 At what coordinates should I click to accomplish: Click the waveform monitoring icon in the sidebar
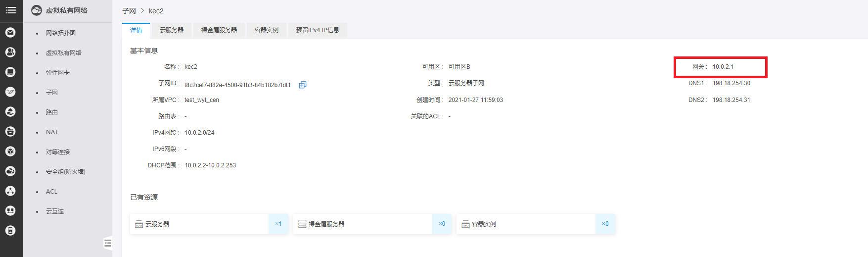point(10,92)
